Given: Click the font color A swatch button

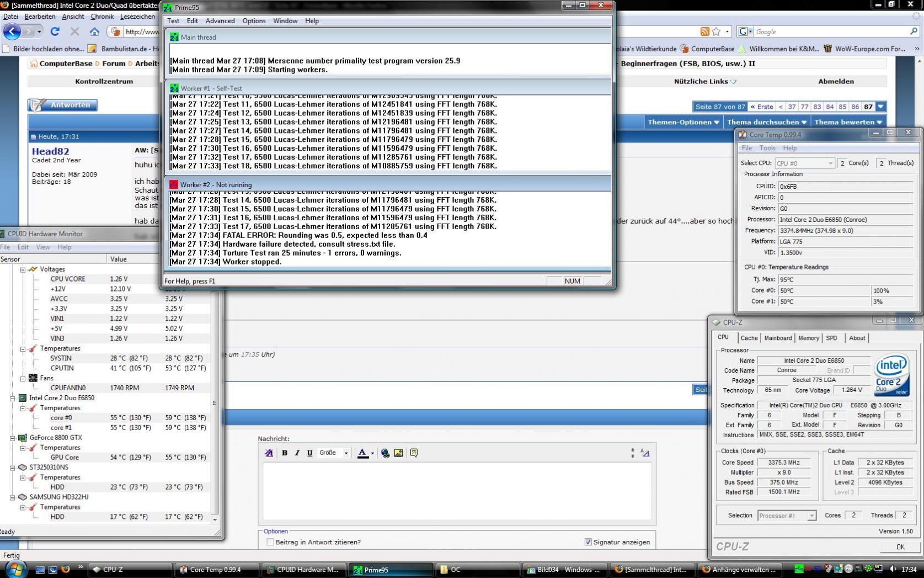Looking at the screenshot, I should pyautogui.click(x=362, y=453).
